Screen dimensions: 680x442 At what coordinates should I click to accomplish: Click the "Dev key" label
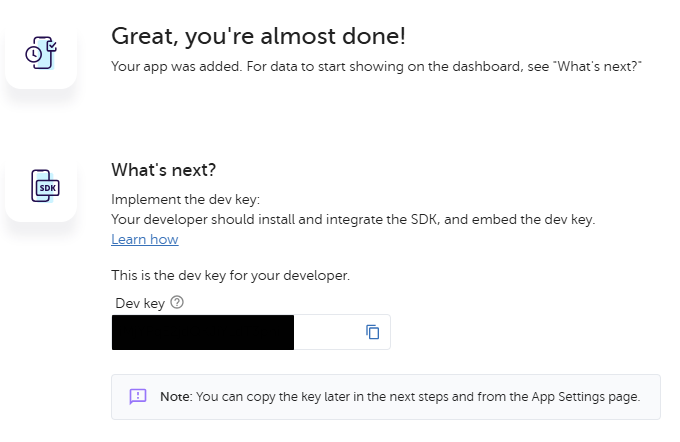pos(140,303)
